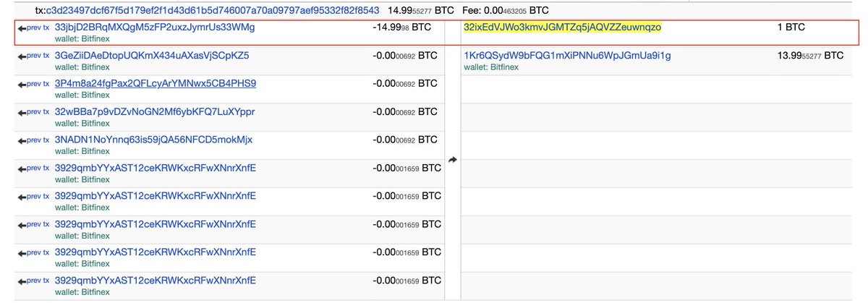This screenshot has width=868, height=303.
Task: Open highlighted output address 32ixEdVJWo3kmvJGMTZq5jAQVZZeuwnqzo
Action: point(562,27)
